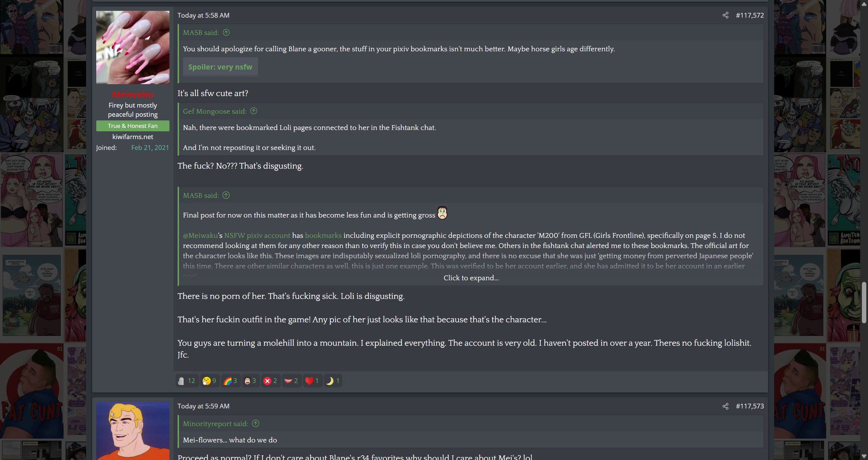This screenshot has width=868, height=460.
Task: Jump to Gef Mongoose's quoted post arrow
Action: click(x=254, y=111)
